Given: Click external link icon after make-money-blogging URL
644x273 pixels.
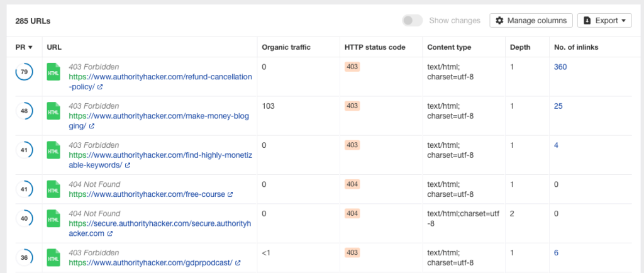Looking at the screenshot, I should coord(92,126).
